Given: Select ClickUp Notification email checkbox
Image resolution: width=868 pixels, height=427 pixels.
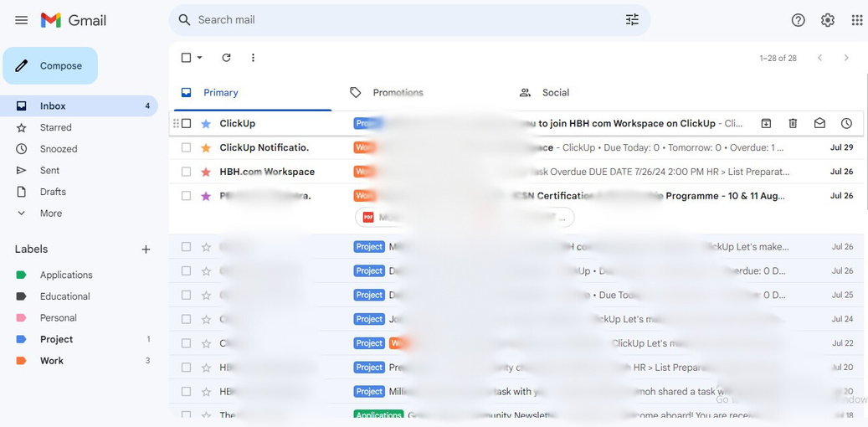Looking at the screenshot, I should 186,148.
